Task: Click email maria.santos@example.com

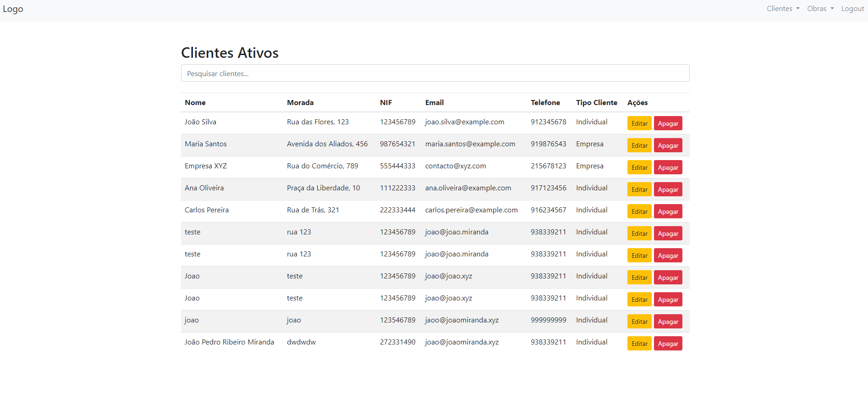Action: click(470, 144)
